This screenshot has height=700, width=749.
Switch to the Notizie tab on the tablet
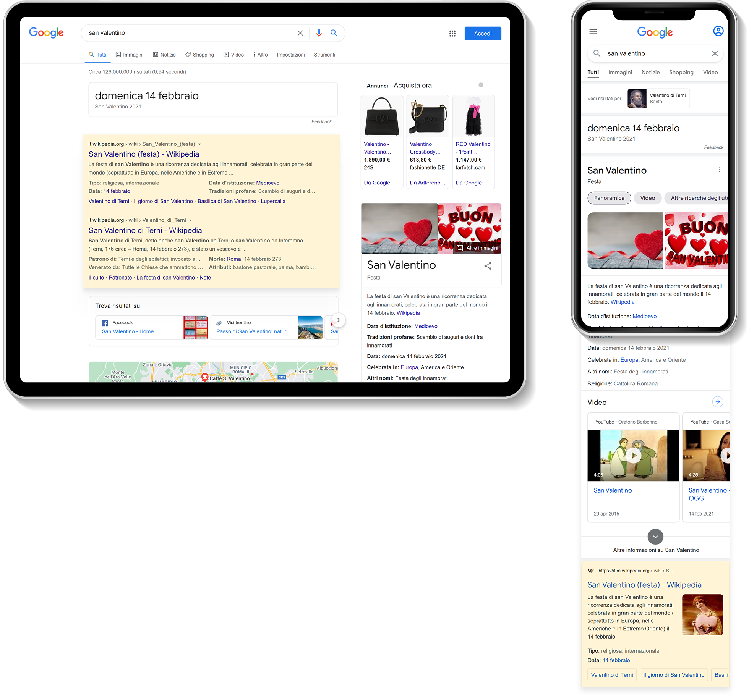tap(164, 55)
